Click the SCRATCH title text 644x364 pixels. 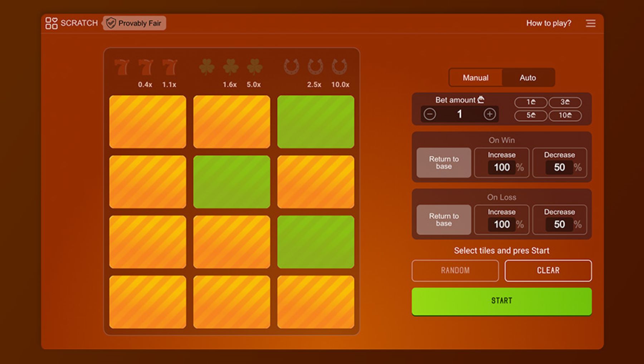pyautogui.click(x=79, y=23)
